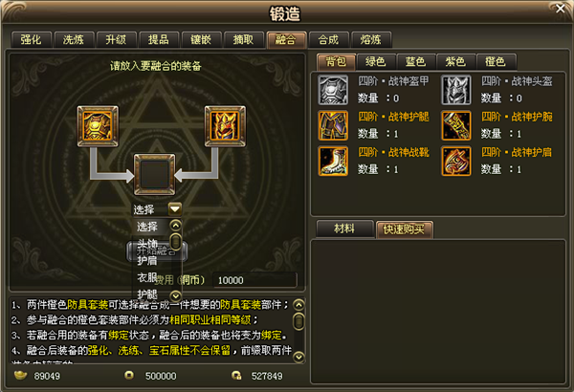Select the 四阶·战神头盔 helmet icon
Screen dimensions: 574x392
(455, 90)
